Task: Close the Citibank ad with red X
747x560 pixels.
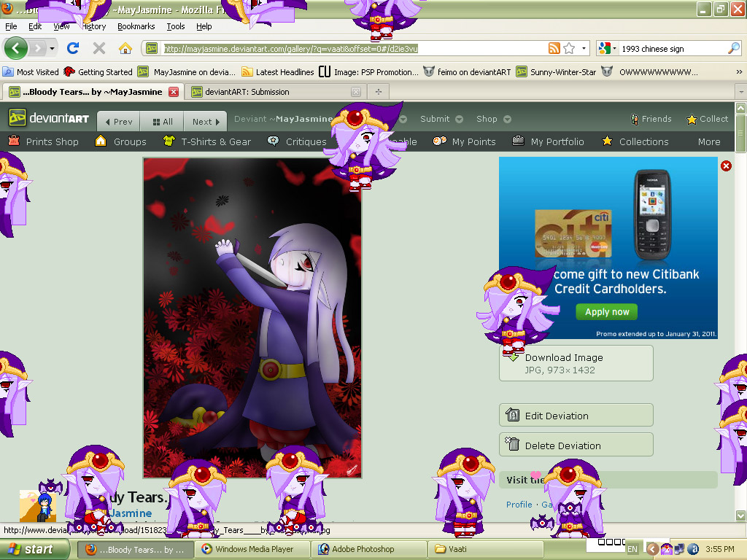Action: pyautogui.click(x=726, y=166)
